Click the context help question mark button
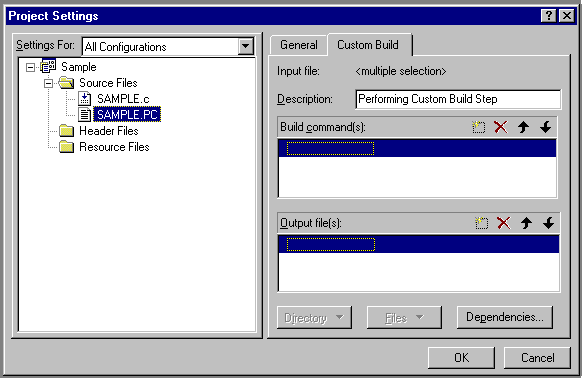The height and width of the screenshot is (378, 582). [x=549, y=16]
